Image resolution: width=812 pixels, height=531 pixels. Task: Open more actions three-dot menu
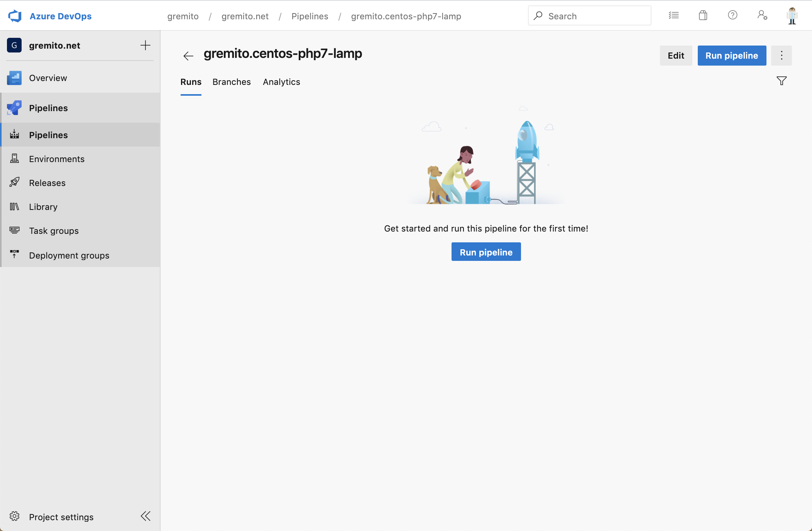click(781, 56)
